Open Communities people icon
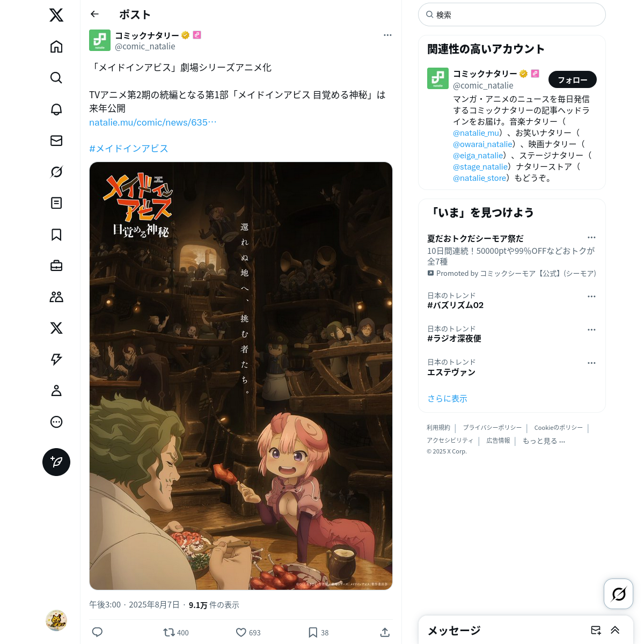644x644 pixels. 56,297
